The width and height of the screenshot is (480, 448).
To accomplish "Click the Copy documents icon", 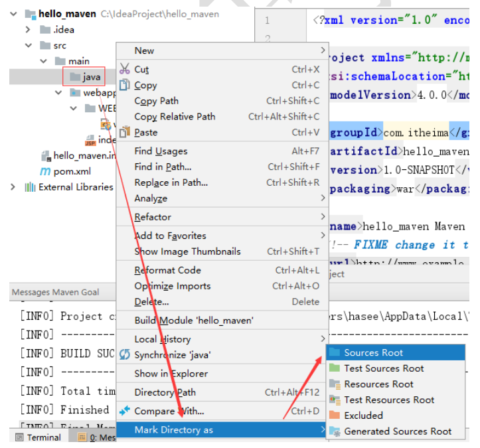I will [125, 85].
